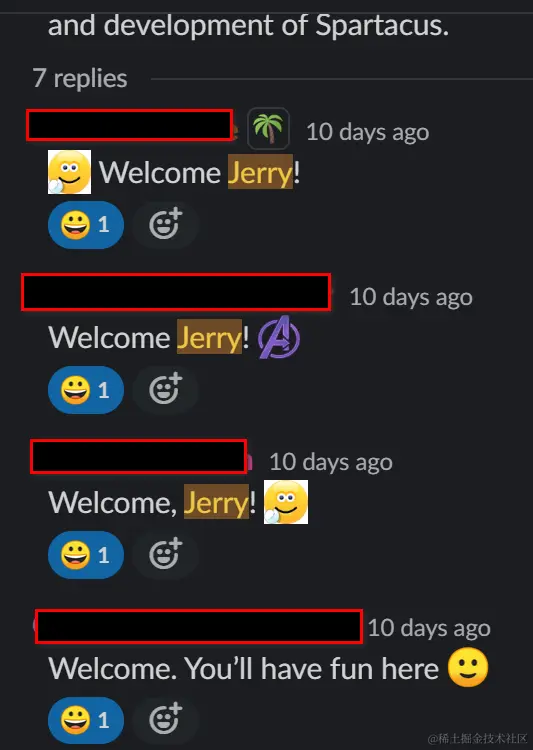The width and height of the screenshot is (533, 750).
Task: Add a reaction to the first Welcome Jerry reply
Action: (x=166, y=225)
